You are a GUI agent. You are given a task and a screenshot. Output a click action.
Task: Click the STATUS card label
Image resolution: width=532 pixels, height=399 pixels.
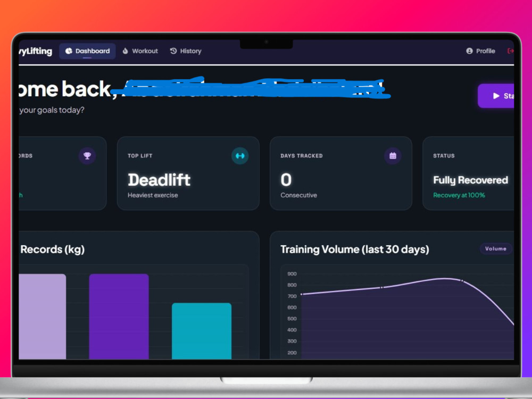coord(444,156)
